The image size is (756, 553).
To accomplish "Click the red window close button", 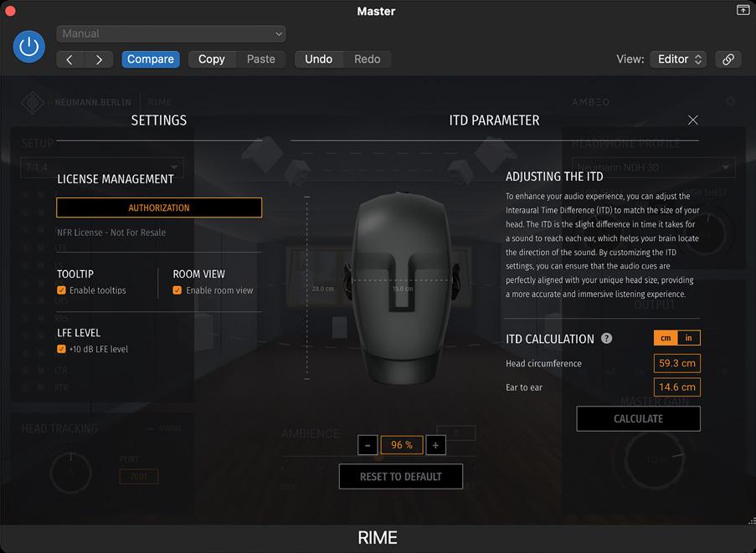I will 10,11.
